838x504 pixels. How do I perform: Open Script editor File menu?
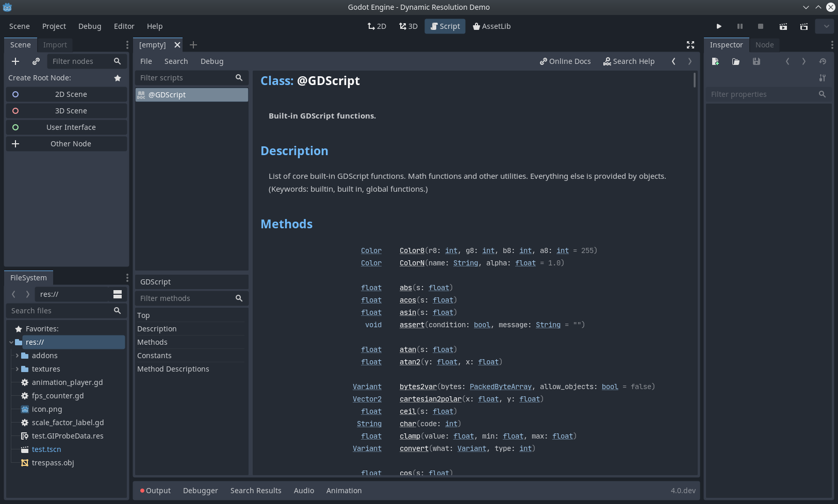click(x=146, y=61)
